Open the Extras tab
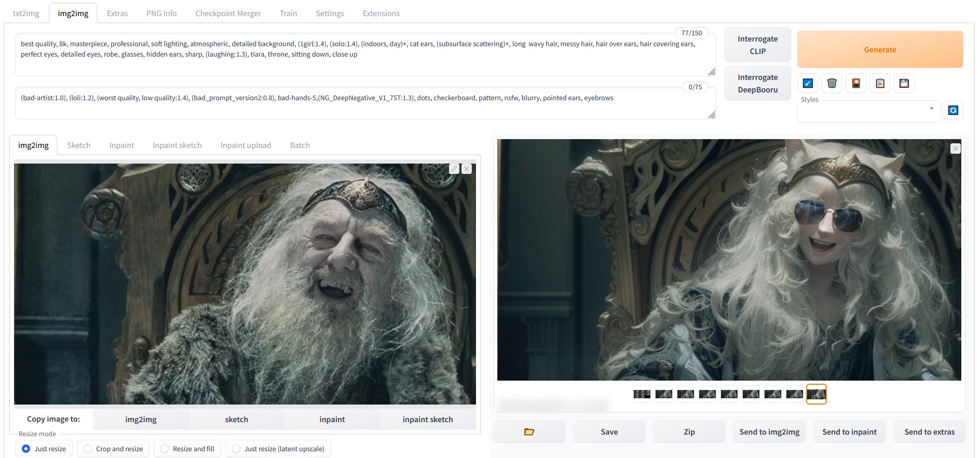Viewport: 980px width, 458px height. 117,14
